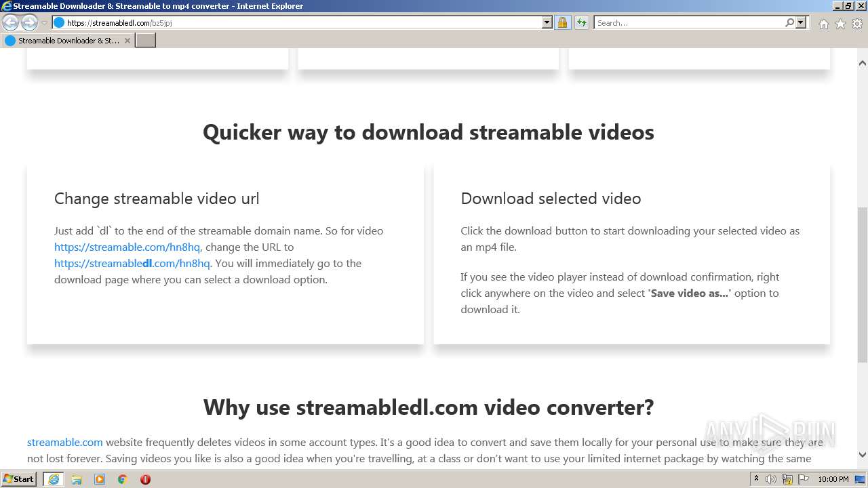Screen dimensions: 868x488
Task: Open the Tools gear icon
Action: pos(857,24)
